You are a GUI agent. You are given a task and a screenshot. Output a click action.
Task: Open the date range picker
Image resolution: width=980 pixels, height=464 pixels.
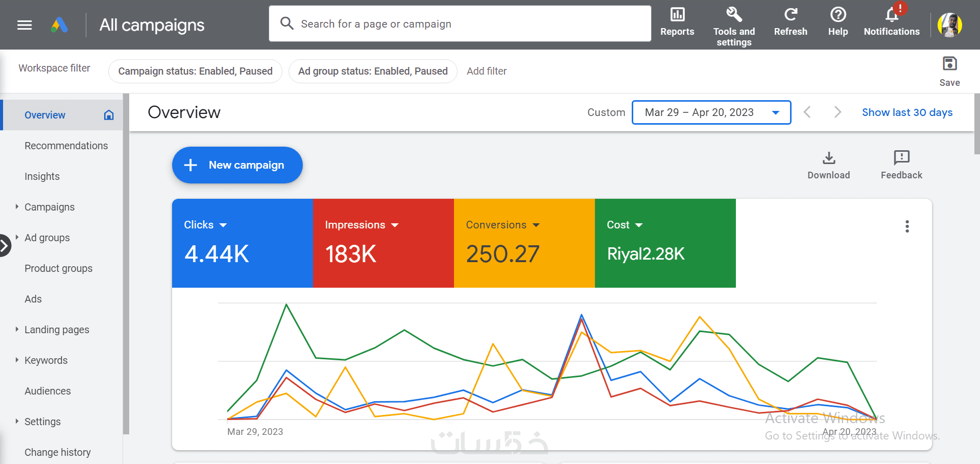[711, 112]
